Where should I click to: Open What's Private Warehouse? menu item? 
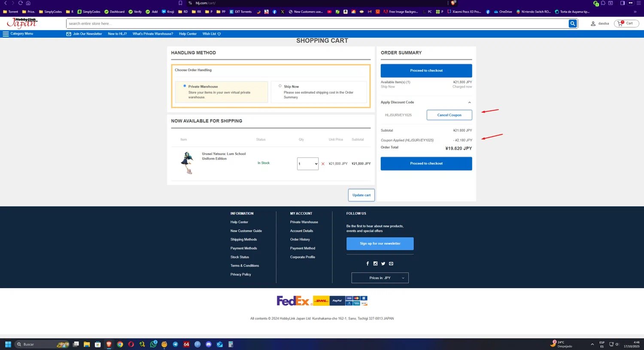click(x=153, y=33)
